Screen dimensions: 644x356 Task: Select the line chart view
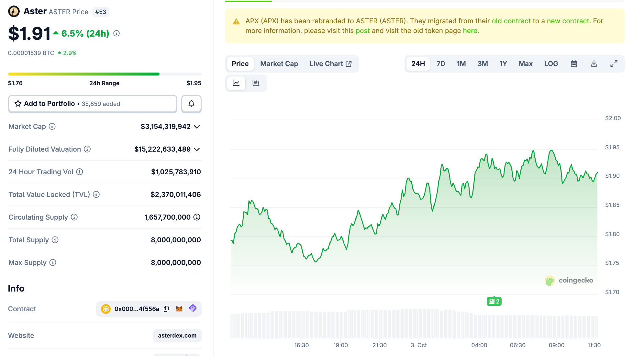(236, 83)
